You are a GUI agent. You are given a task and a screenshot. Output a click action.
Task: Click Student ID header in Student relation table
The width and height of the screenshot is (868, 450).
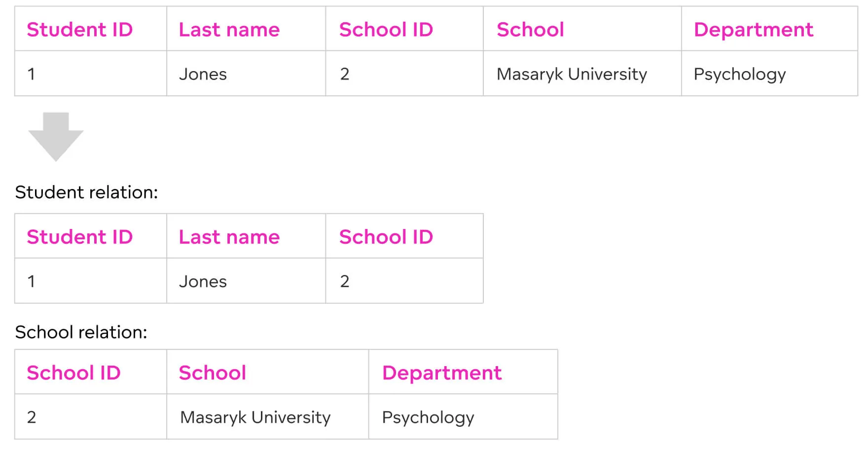tap(80, 237)
